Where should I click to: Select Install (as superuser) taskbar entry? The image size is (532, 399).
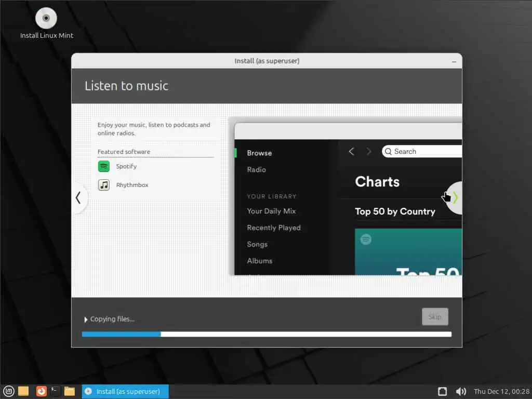(x=125, y=392)
